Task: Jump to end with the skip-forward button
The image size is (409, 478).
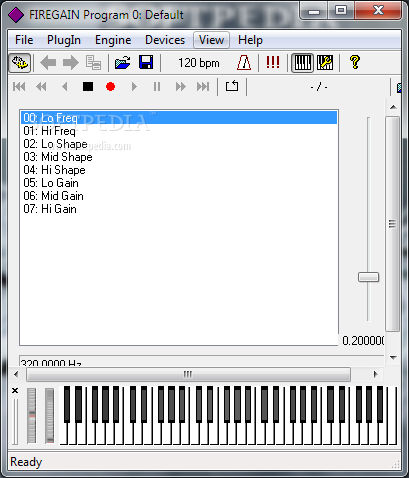Action: tap(203, 87)
